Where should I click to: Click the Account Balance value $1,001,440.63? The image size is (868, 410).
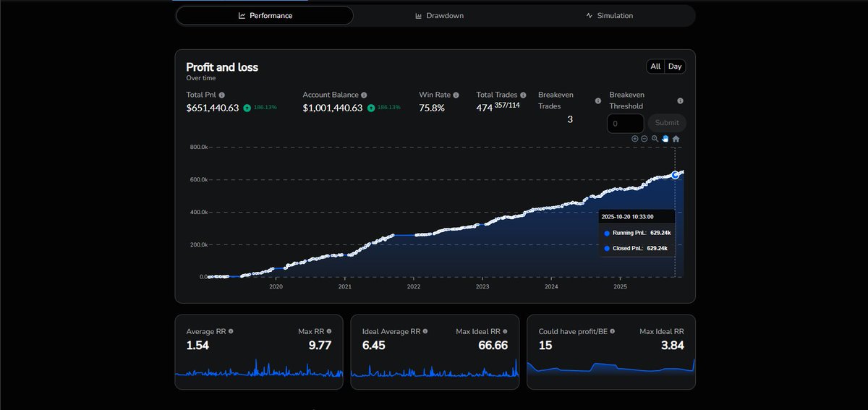pos(333,108)
